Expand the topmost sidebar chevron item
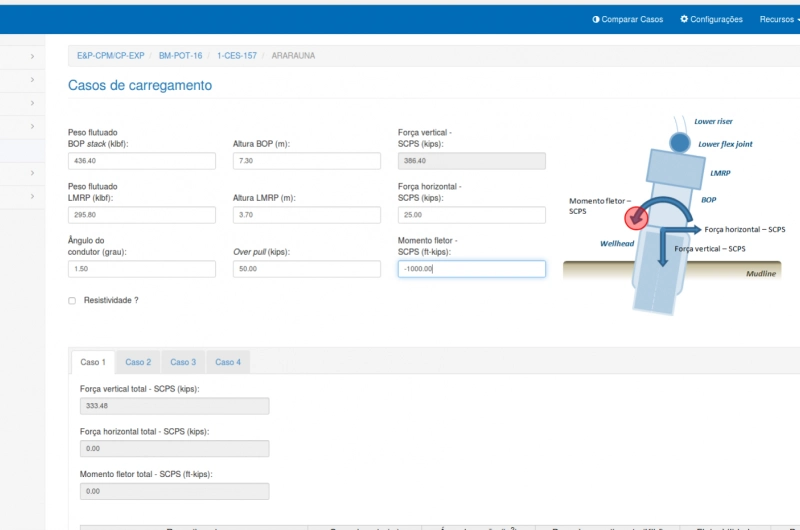This screenshot has height=530, width=800. pos(32,56)
